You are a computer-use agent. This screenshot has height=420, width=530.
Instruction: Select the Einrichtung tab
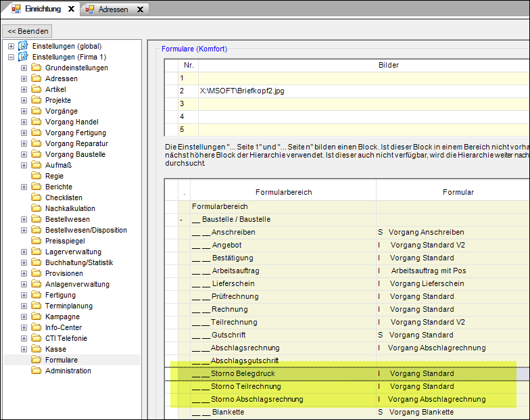tap(42, 9)
